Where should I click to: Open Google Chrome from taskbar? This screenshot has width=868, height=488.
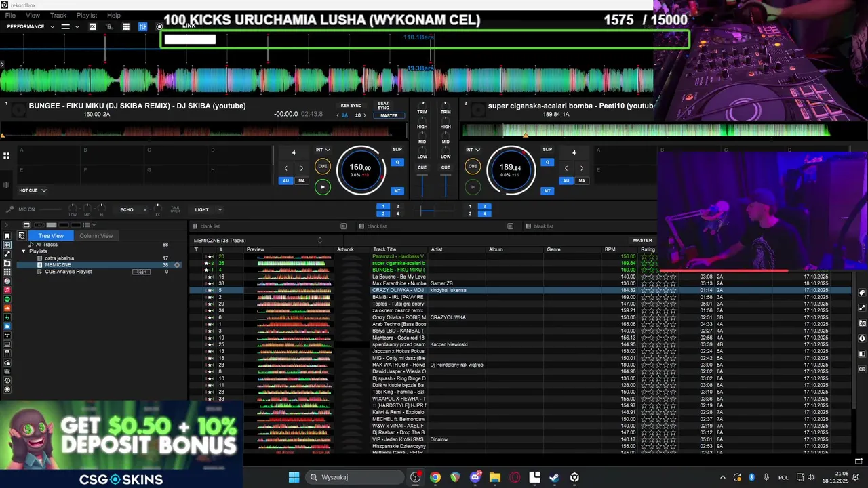(x=435, y=477)
